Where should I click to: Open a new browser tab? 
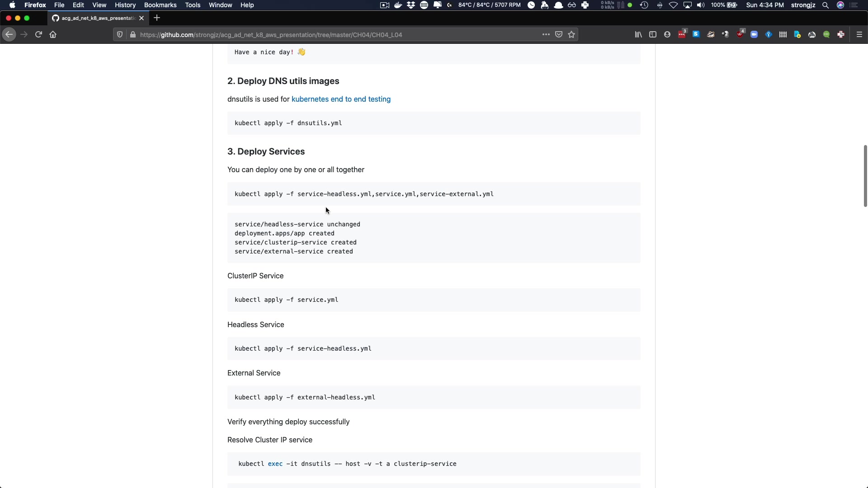pyautogui.click(x=157, y=18)
